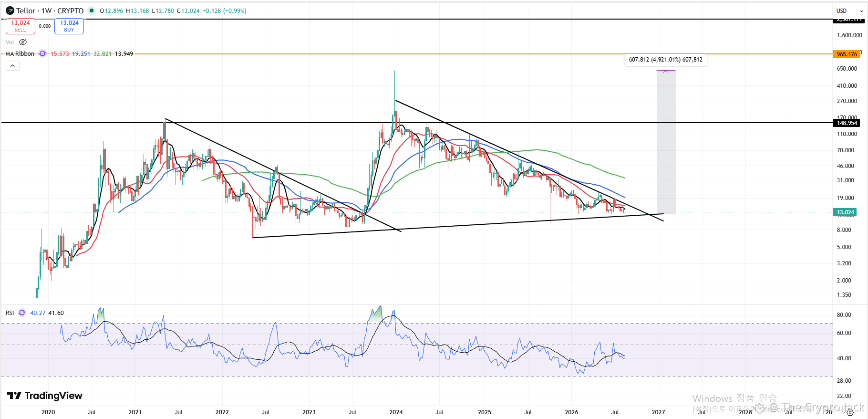Click the 2021 label on time axis

[x=135, y=412]
